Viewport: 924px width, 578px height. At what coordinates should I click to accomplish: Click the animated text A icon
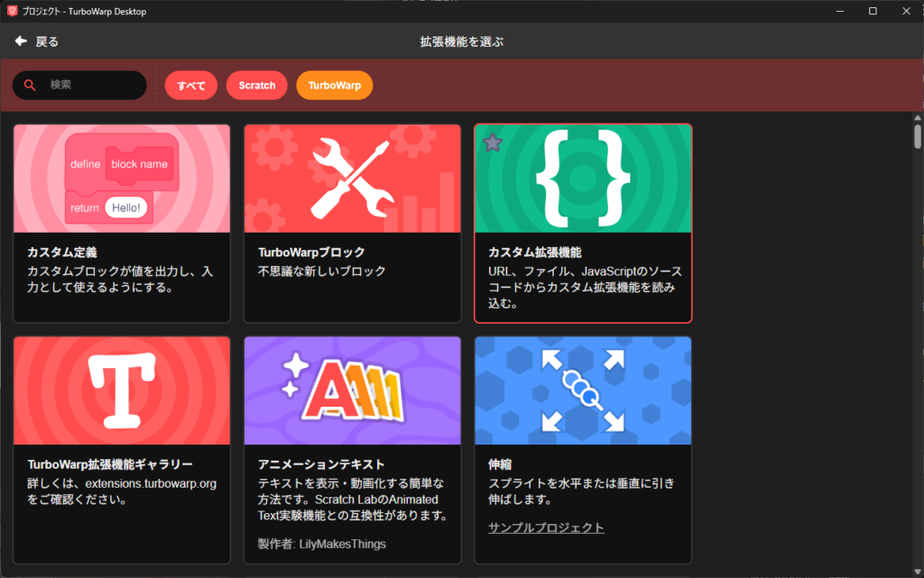352,390
